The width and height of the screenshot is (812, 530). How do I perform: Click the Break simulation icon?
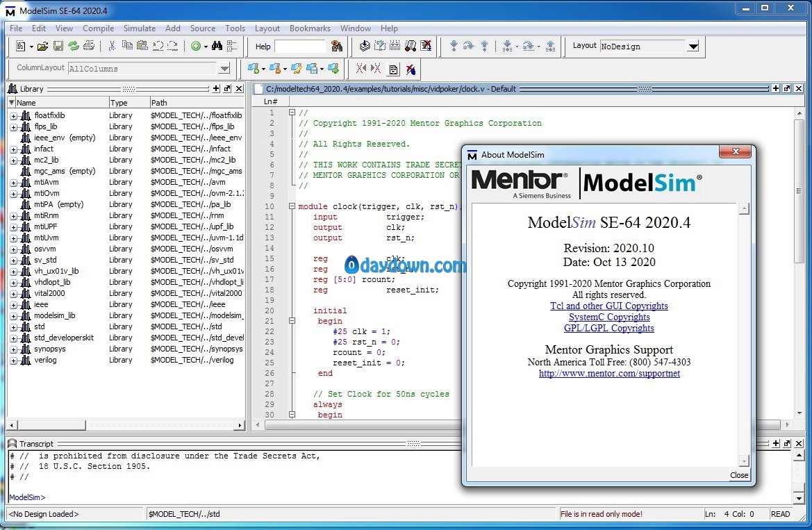(x=426, y=46)
